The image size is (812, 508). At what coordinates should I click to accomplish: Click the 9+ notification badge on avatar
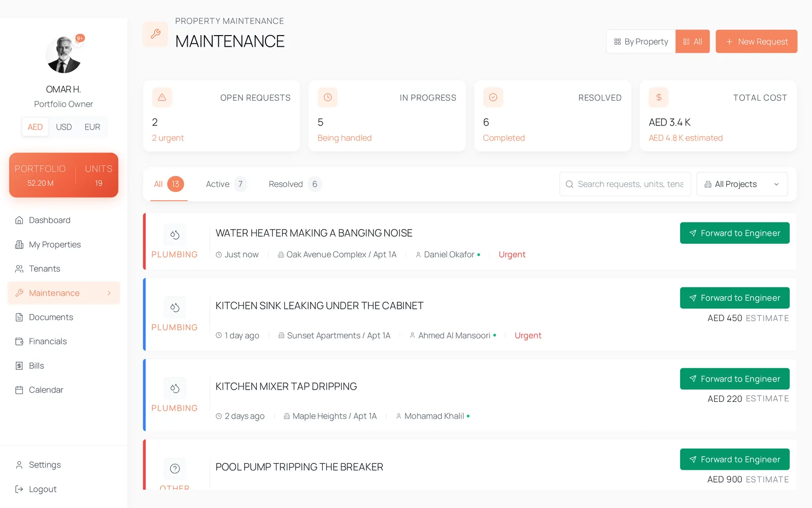[x=80, y=38]
